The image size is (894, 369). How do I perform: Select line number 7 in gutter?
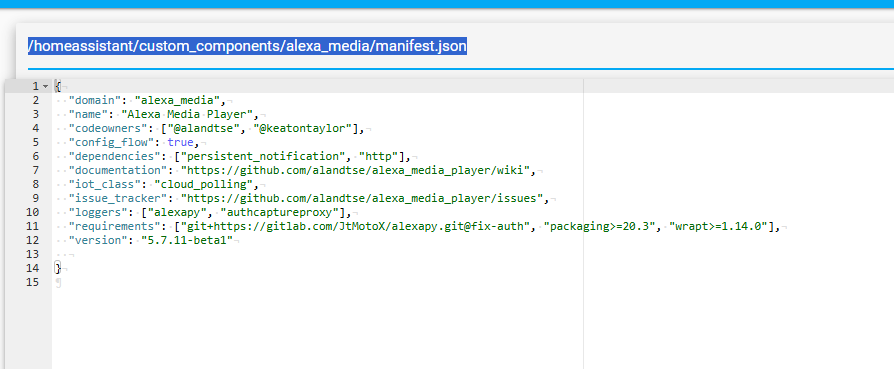36,170
